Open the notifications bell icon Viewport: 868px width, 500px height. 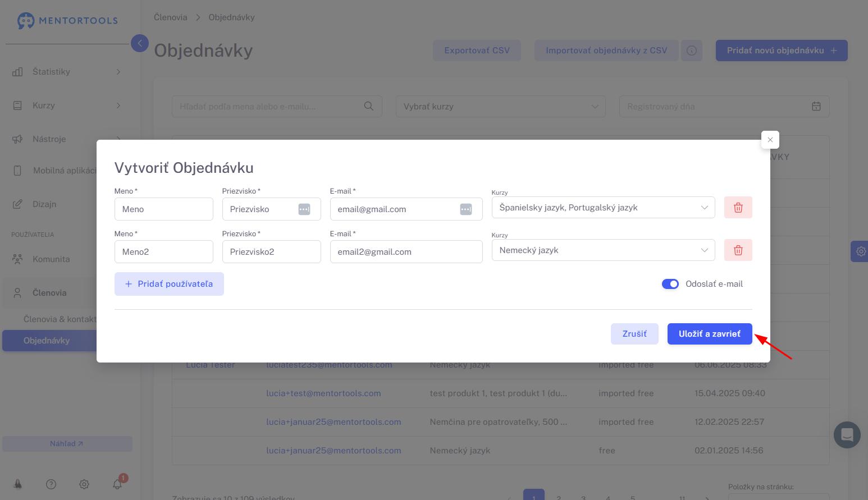(x=117, y=484)
